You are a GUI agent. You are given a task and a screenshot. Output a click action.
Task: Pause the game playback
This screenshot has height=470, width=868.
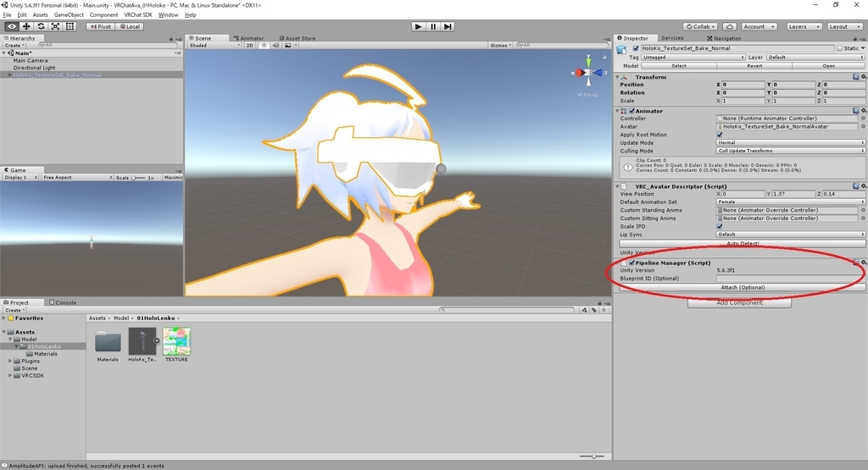coord(433,26)
